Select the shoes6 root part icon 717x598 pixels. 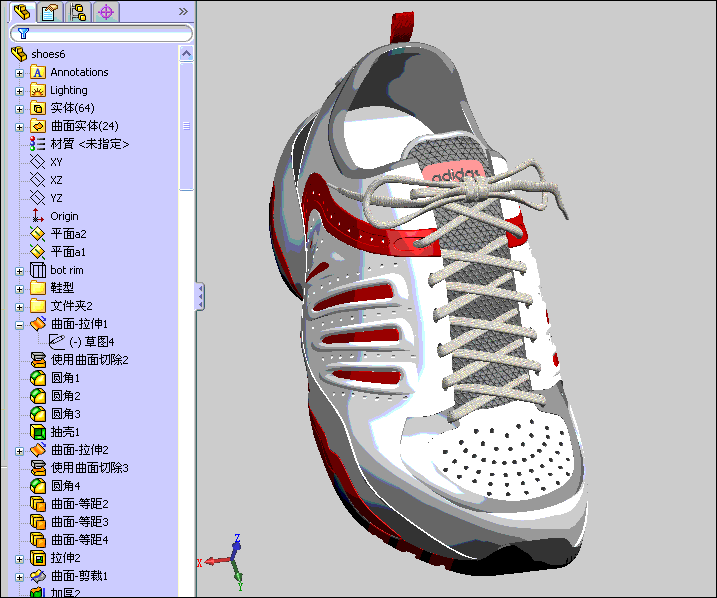pyautogui.click(x=19, y=54)
